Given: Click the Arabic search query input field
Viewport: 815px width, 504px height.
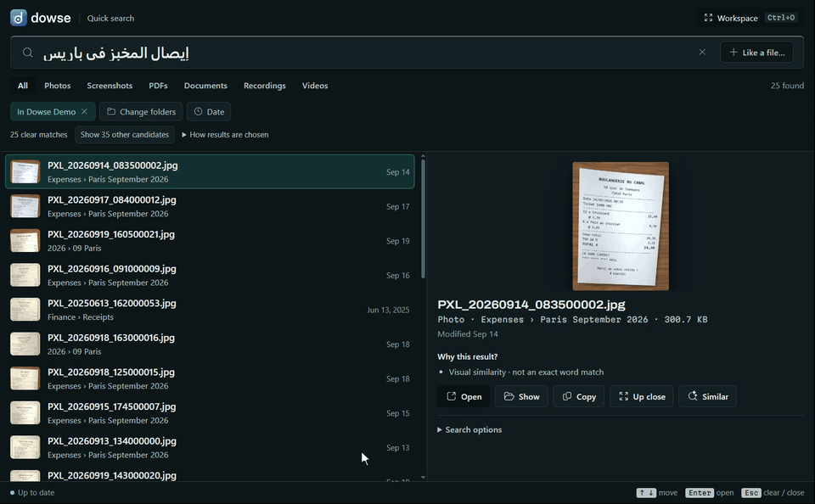Looking at the screenshot, I should pos(364,53).
